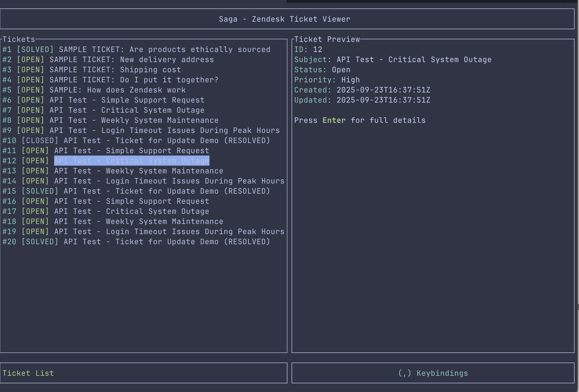Open Keybindings from the status bar
This screenshot has height=392, width=579.
[433, 373]
